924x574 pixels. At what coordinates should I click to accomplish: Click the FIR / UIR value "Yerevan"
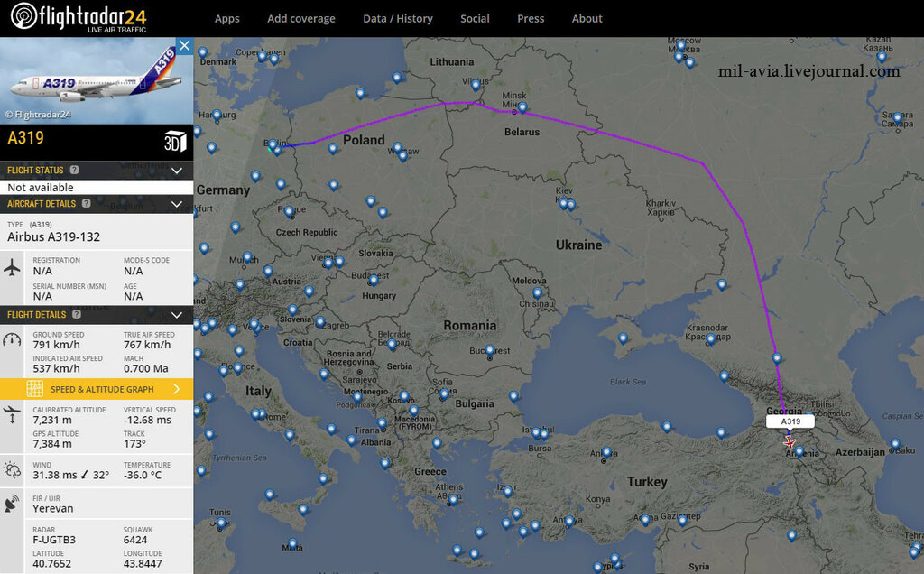[53, 509]
